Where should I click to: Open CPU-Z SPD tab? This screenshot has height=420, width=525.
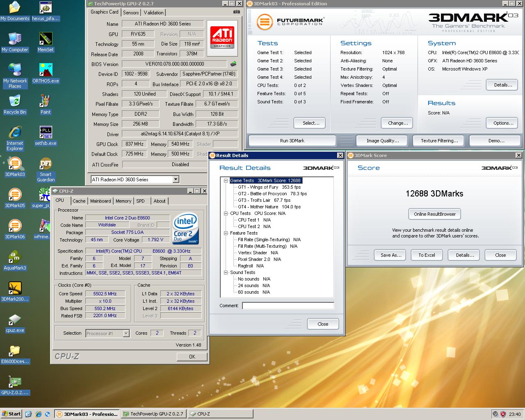point(141,201)
